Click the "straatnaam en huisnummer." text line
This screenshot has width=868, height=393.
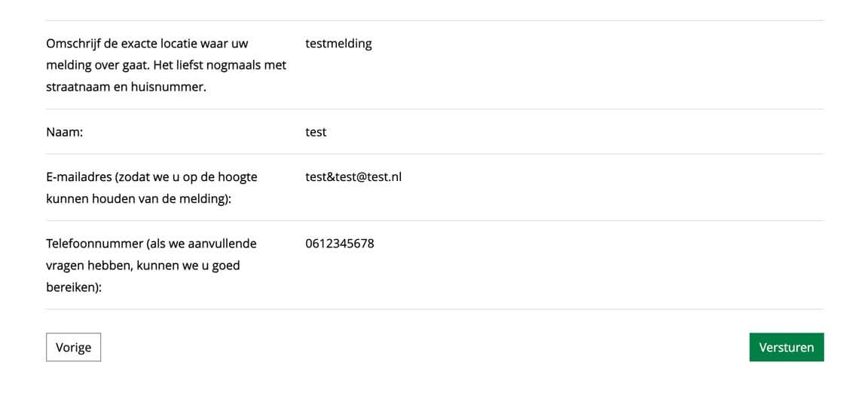tap(126, 87)
